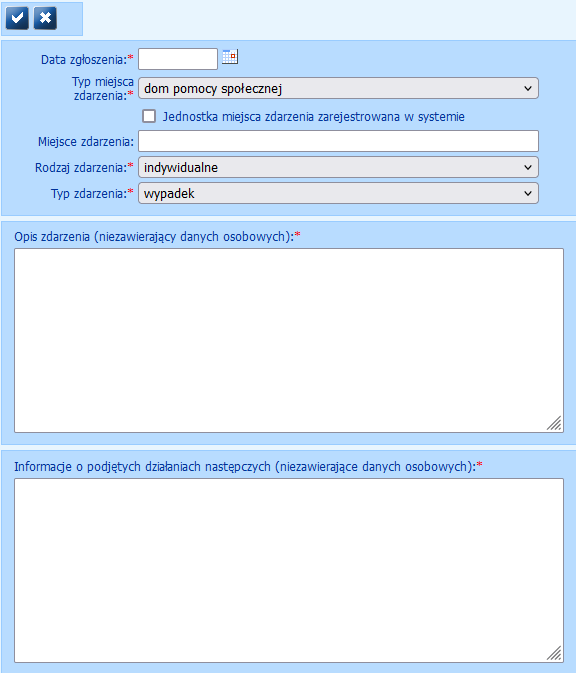Click the Typ miejsca zdarzenia label

[103, 88]
